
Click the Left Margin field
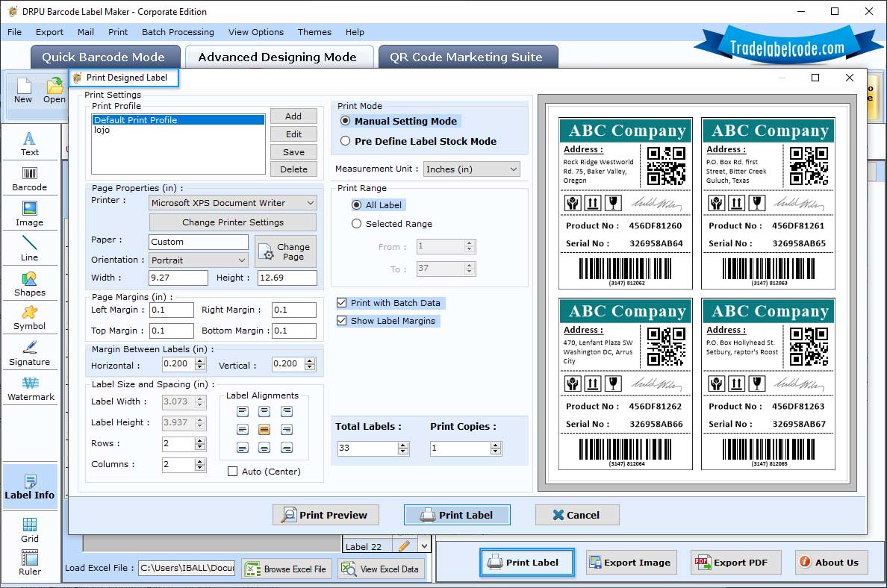click(x=172, y=310)
